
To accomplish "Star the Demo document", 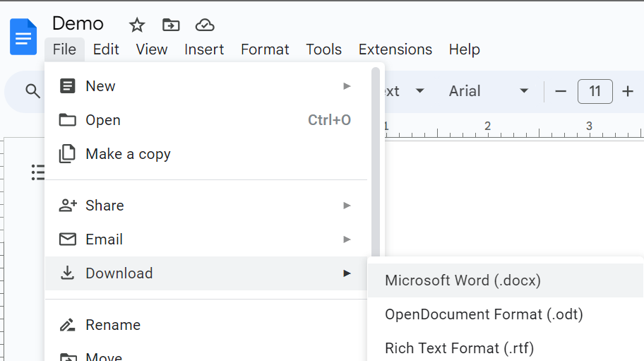I will pos(137,25).
